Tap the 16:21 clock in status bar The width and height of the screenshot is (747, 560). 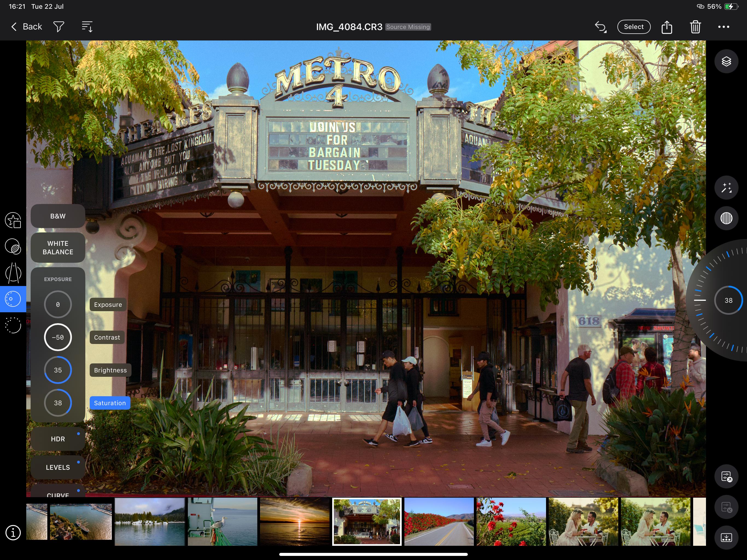click(17, 6)
